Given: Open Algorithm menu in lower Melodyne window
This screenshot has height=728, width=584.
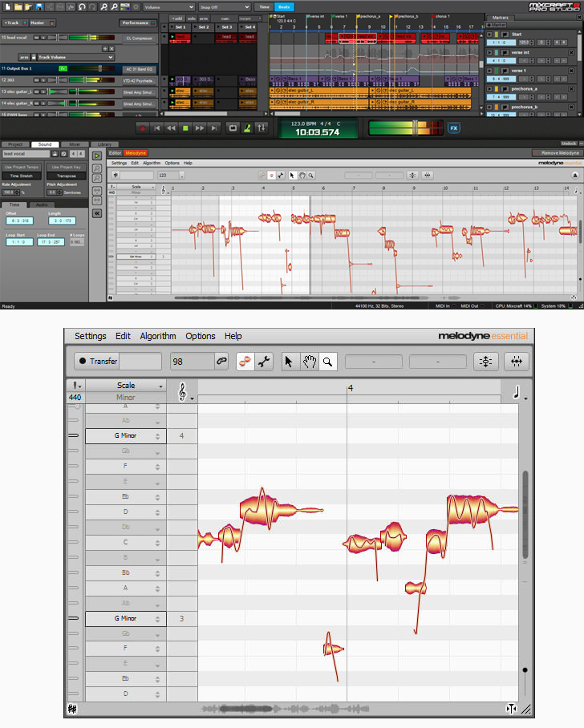Looking at the screenshot, I should point(158,336).
